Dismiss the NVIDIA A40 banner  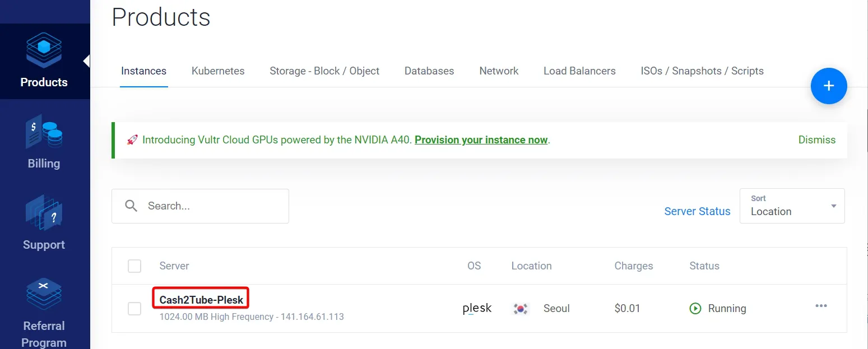pos(816,139)
